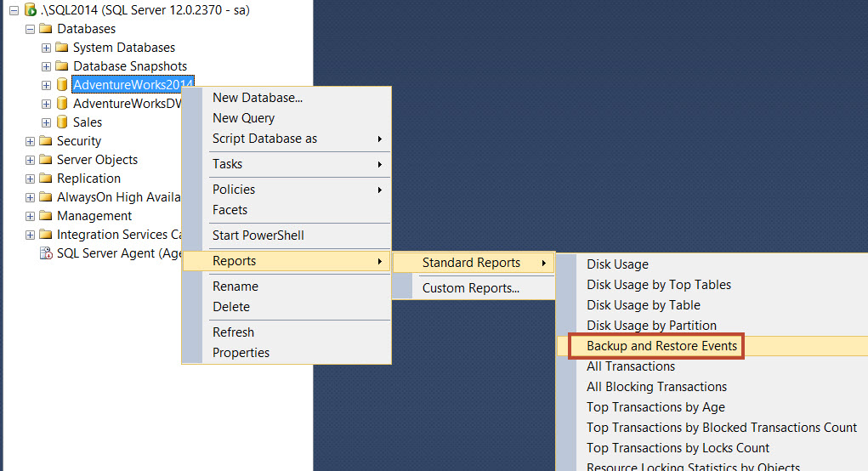This screenshot has width=868, height=471.
Task: Select Start PowerShell menu item
Action: [x=286, y=235]
